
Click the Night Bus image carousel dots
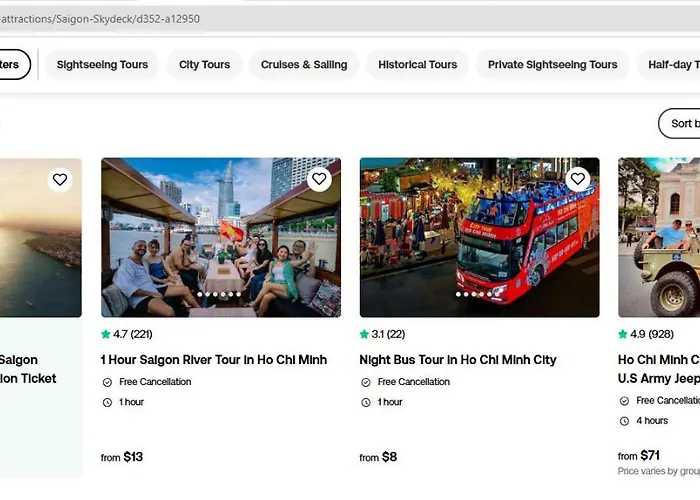pos(478,294)
